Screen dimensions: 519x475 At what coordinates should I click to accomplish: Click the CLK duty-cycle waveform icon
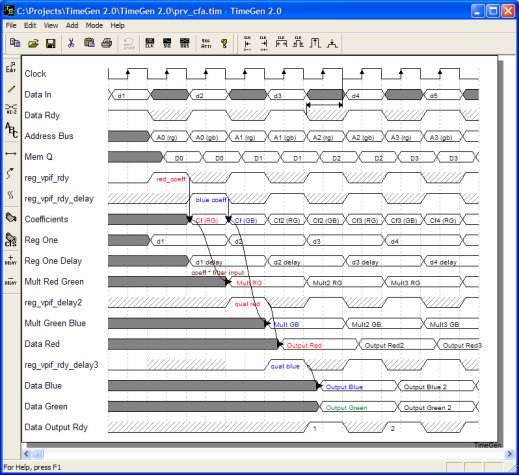pyautogui.click(x=298, y=43)
